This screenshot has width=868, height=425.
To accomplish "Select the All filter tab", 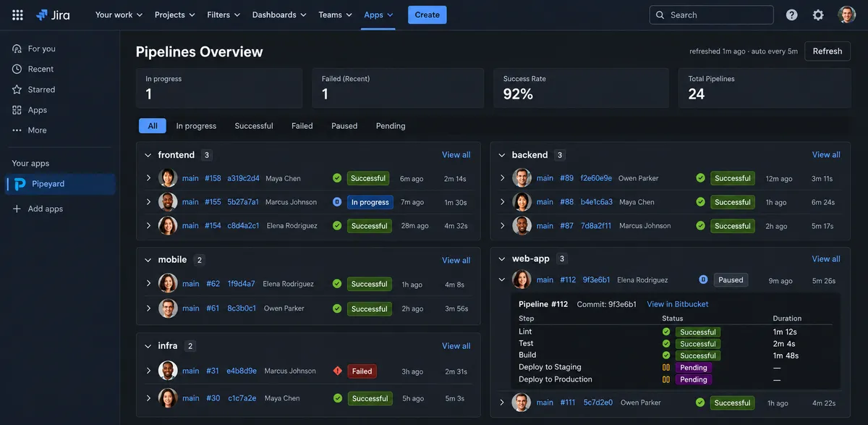I will [x=153, y=126].
